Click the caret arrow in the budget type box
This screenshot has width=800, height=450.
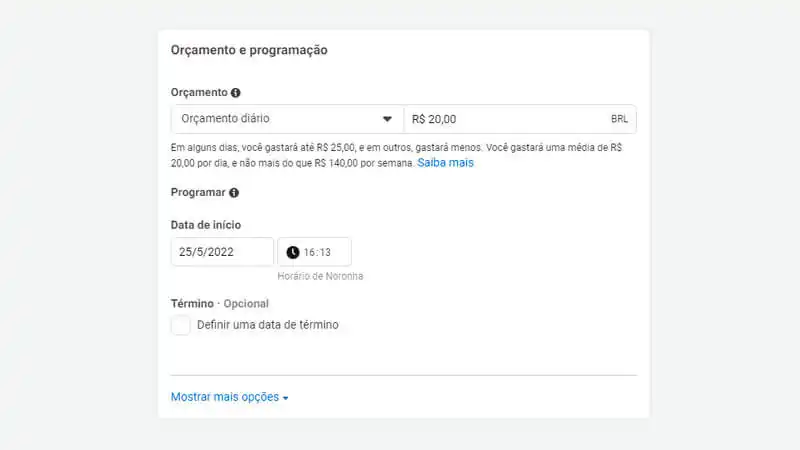tap(388, 119)
